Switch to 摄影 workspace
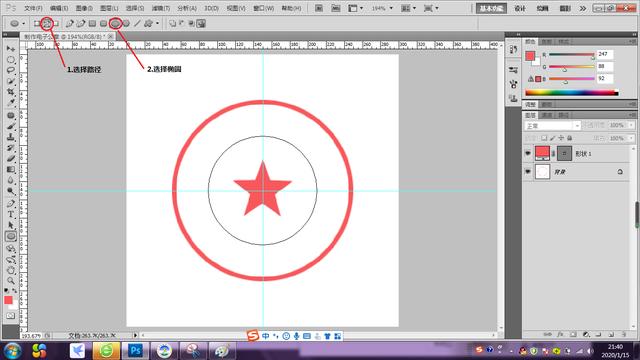This screenshot has height=360, width=640. [565, 8]
